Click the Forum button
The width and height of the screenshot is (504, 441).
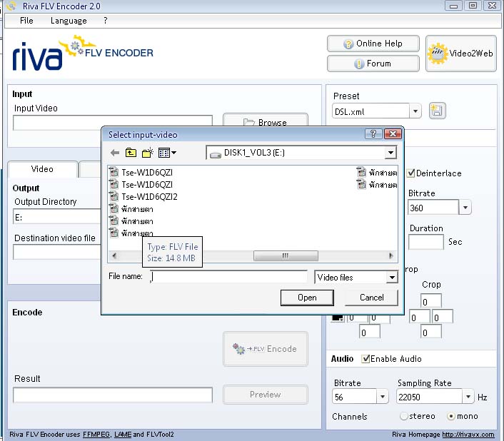[373, 64]
